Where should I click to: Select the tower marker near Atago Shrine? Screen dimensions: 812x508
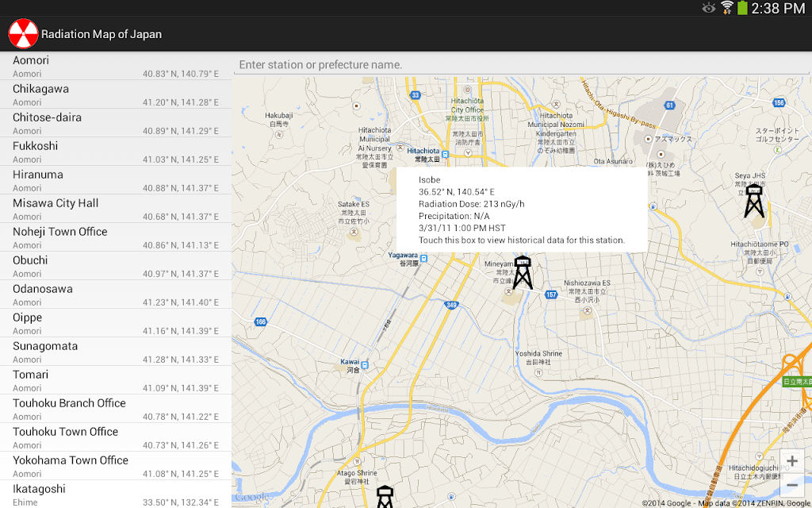click(385, 497)
